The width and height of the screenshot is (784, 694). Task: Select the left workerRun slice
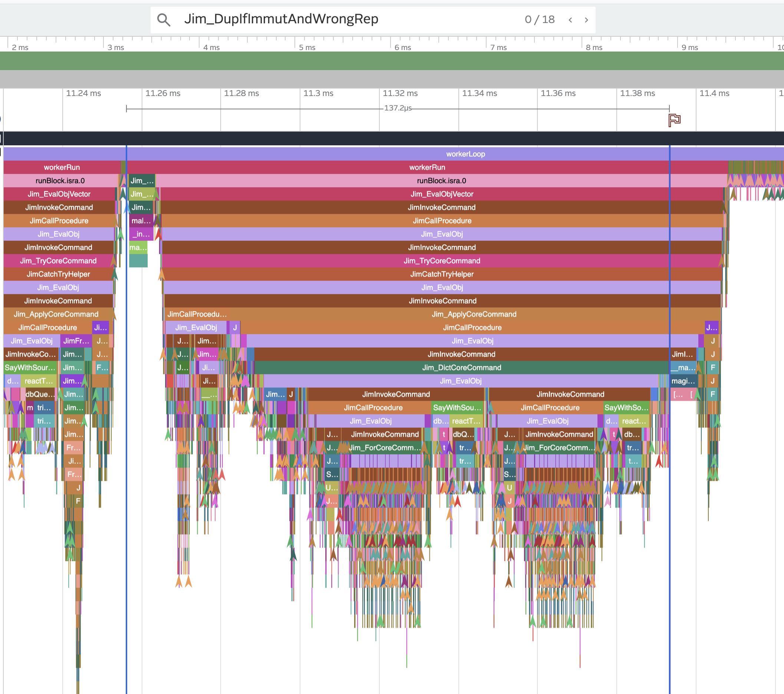[62, 167]
